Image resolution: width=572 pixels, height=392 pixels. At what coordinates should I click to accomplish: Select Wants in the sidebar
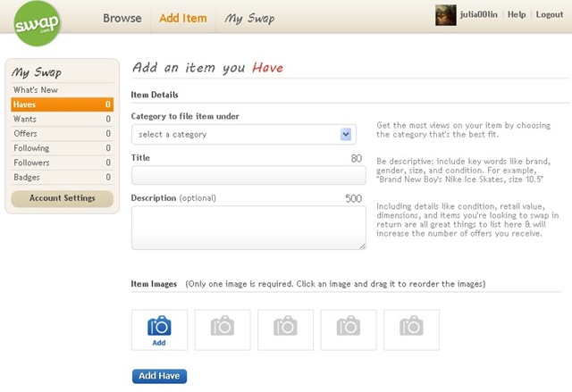(x=63, y=119)
